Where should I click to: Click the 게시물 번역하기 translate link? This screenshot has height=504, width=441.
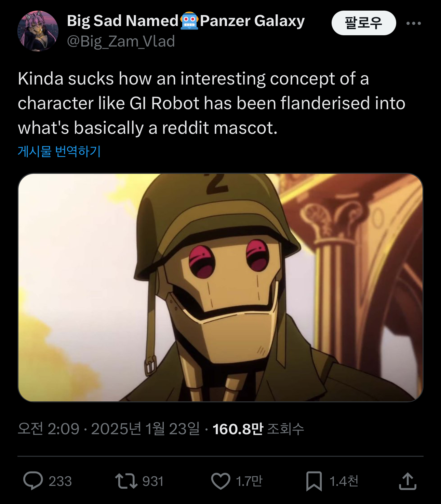pyautogui.click(x=59, y=151)
